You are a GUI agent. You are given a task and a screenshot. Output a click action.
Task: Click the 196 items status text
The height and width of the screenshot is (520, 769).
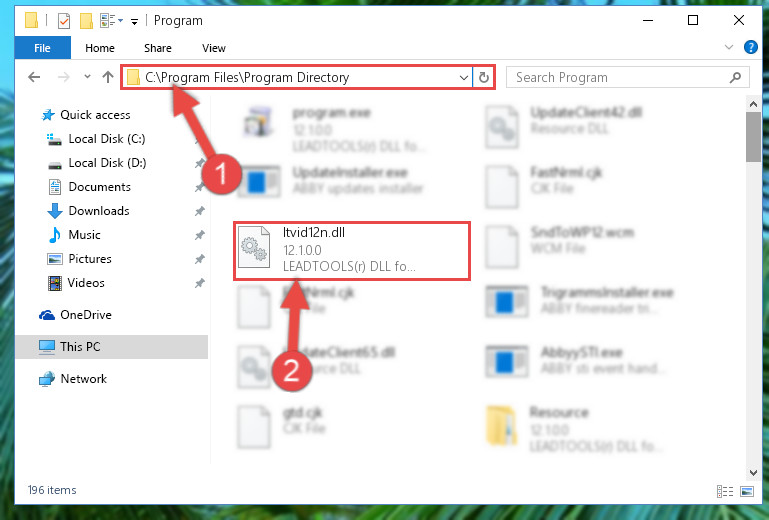[52, 490]
